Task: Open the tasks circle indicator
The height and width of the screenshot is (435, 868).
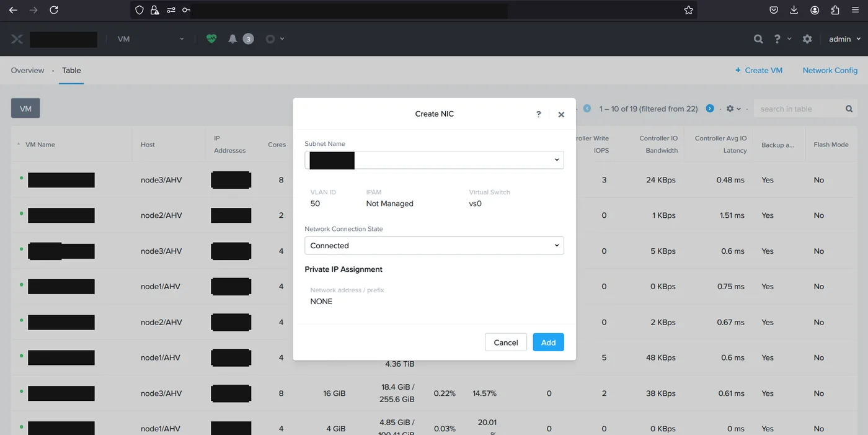Action: click(x=270, y=38)
